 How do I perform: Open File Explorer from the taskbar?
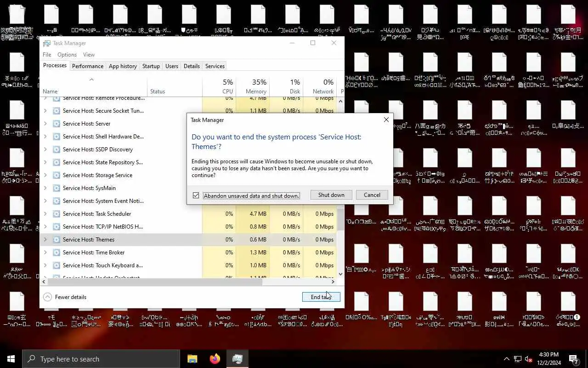coord(192,359)
